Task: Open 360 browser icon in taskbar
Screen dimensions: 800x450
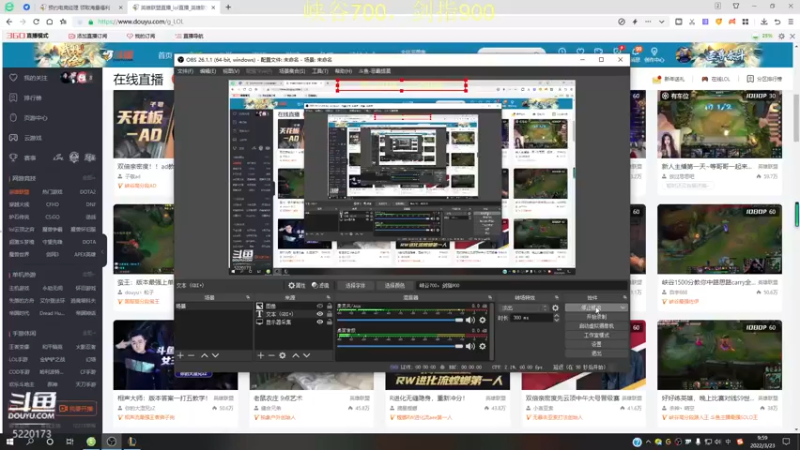Action: pos(91,441)
